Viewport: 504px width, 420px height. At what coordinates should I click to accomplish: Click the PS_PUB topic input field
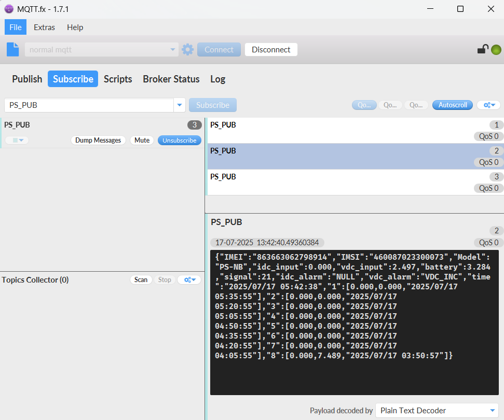[89, 105]
